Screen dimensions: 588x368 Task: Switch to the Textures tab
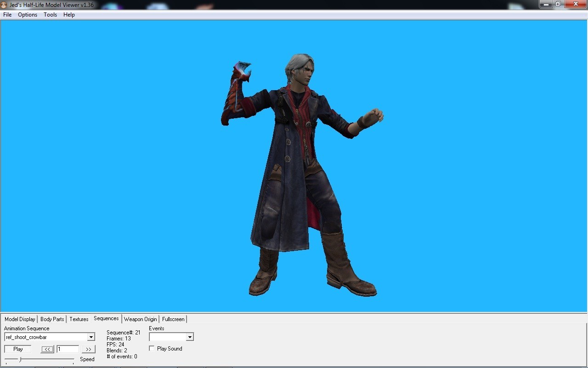[x=79, y=319]
